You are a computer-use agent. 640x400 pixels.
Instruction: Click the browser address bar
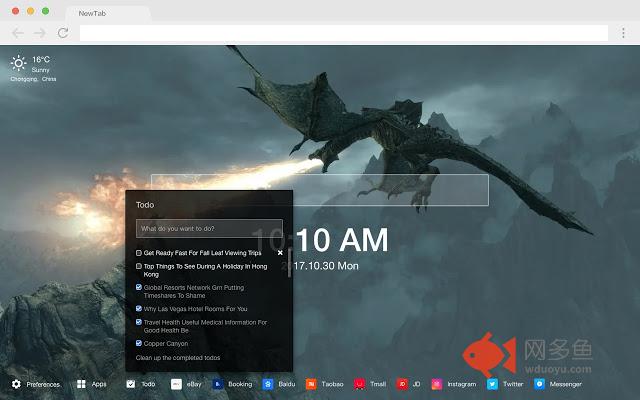click(344, 33)
